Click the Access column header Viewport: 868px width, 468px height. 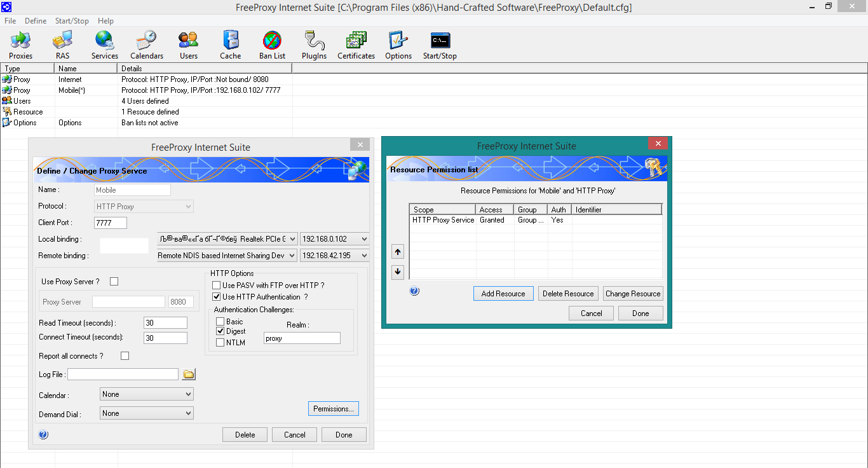pos(495,209)
